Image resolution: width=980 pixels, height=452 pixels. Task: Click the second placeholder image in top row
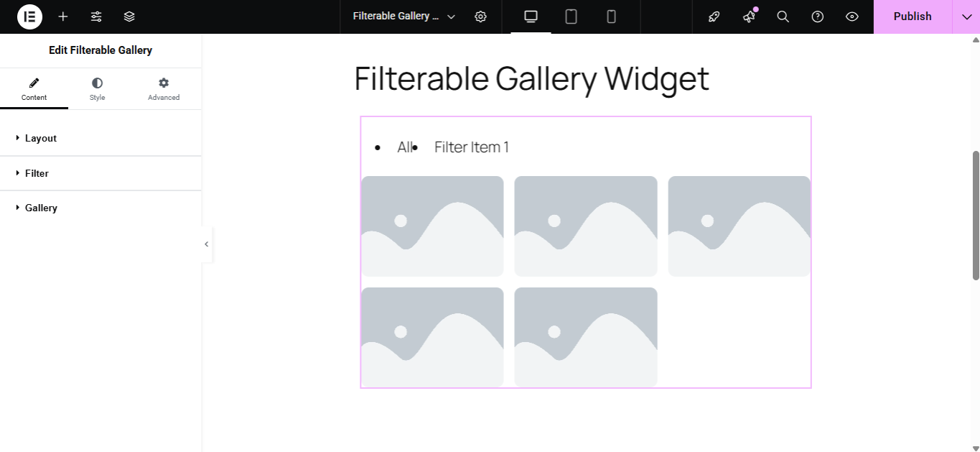[x=586, y=226]
